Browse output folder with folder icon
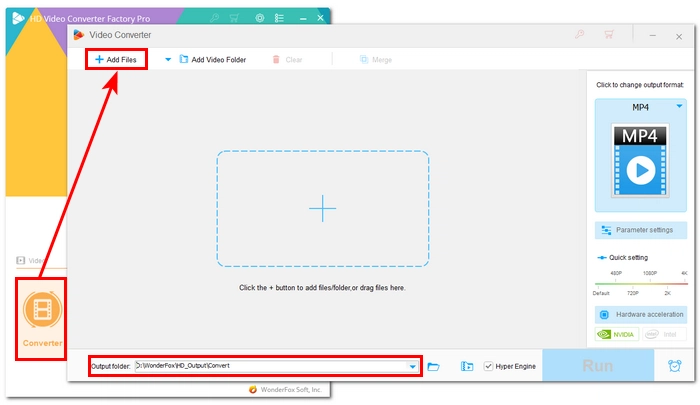 click(x=433, y=367)
